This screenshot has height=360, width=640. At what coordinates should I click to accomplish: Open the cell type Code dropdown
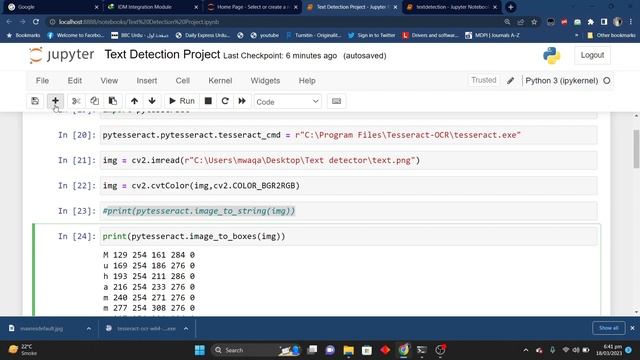[287, 102]
